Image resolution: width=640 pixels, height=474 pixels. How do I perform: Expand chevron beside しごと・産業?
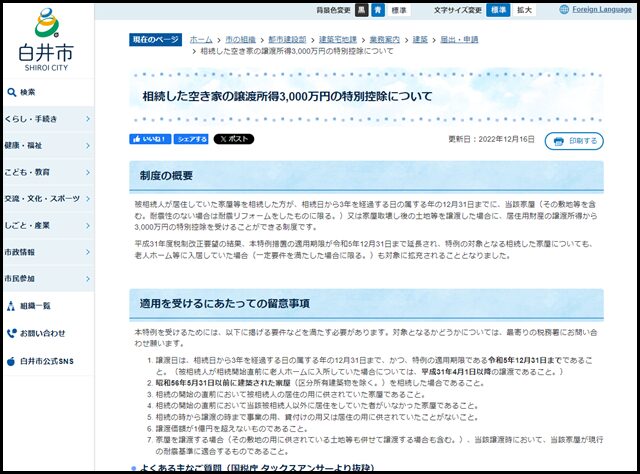coord(88,225)
